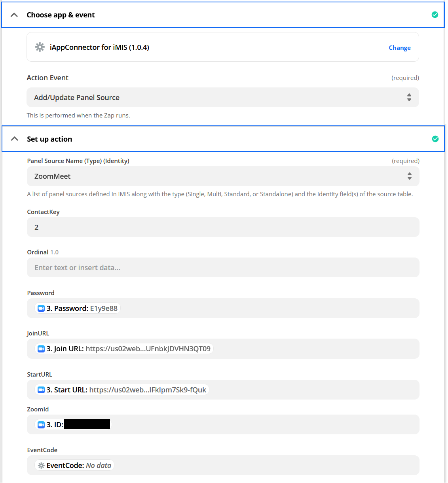Click the ContactKey input field
The width and height of the screenshot is (448, 483).
[223, 227]
